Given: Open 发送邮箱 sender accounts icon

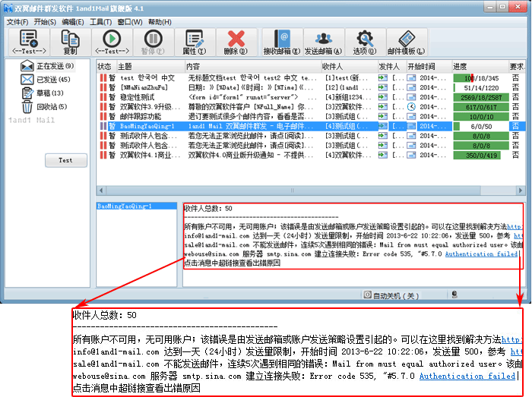Looking at the screenshot, I should 323,42.
